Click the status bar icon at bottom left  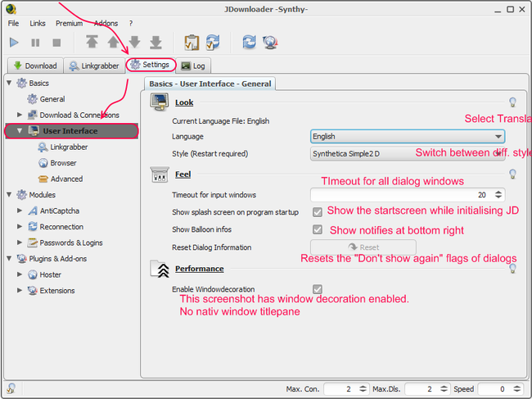[x=11, y=388]
